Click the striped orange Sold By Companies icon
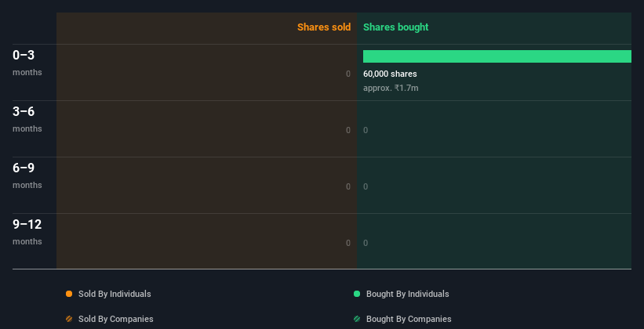Screen dimensions: 644x329 click(x=69, y=319)
